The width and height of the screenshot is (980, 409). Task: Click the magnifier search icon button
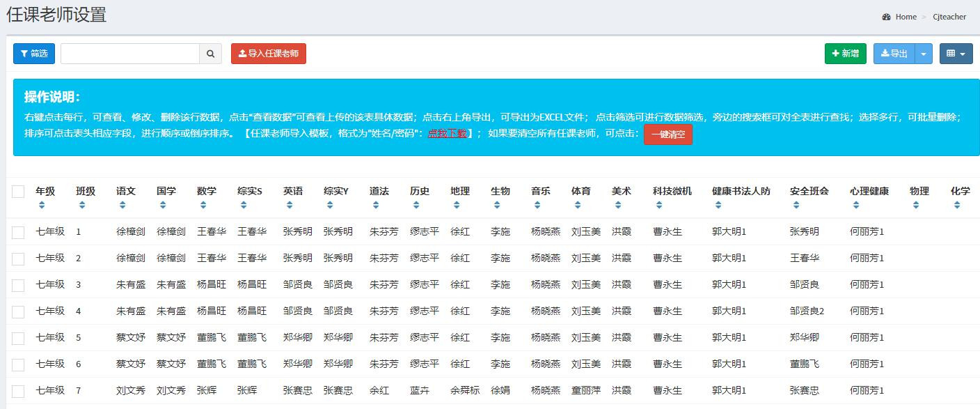(x=210, y=54)
